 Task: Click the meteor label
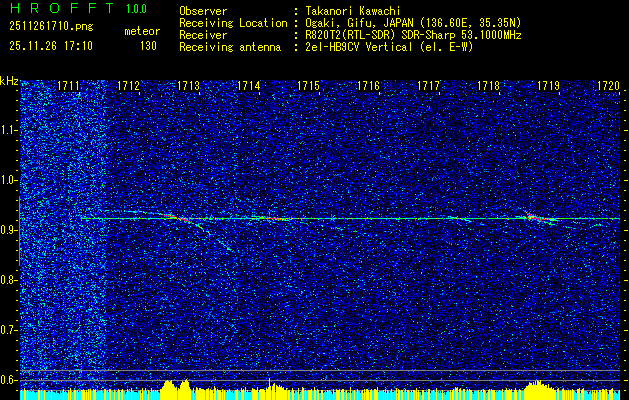tap(142, 31)
